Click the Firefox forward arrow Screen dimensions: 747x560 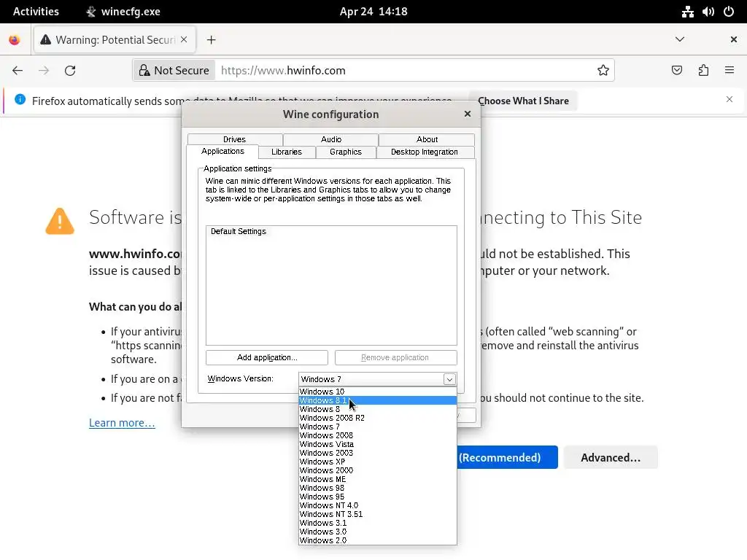[44, 71]
